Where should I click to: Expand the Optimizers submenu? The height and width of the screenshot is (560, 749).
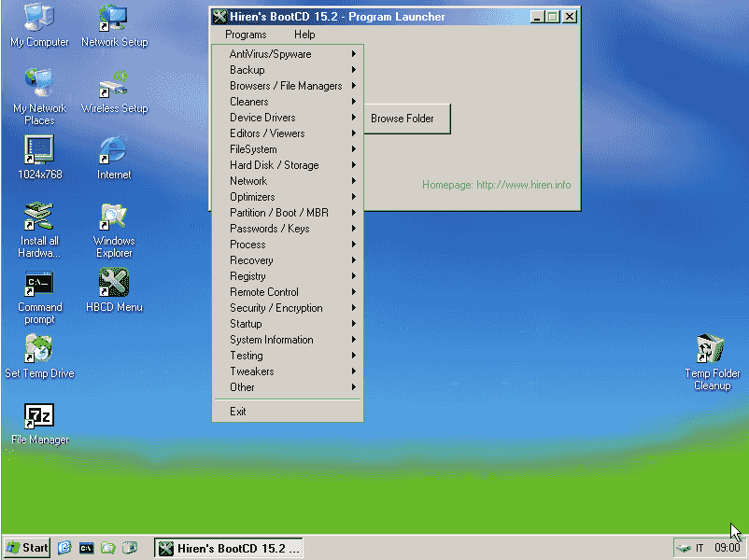[x=288, y=197]
